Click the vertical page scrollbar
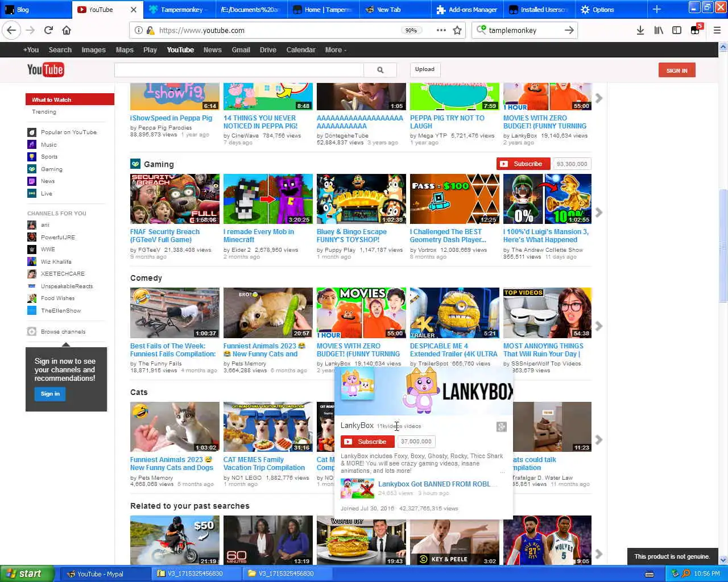Image resolution: width=728 pixels, height=582 pixels. coord(723,246)
